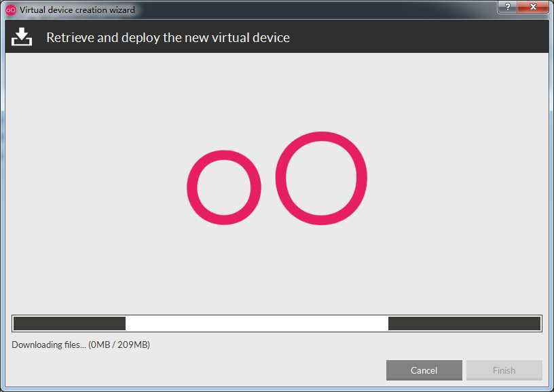The image size is (554, 392).
Task: Close the Virtual device creation wizard
Action: [x=533, y=7]
